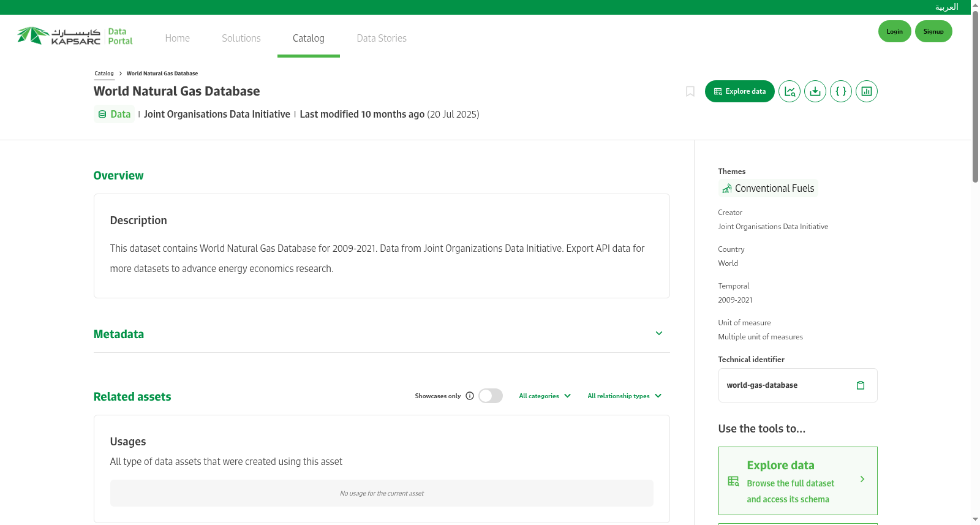This screenshot has height=525, width=980.
Task: Go to the Home tab
Action: (178, 38)
